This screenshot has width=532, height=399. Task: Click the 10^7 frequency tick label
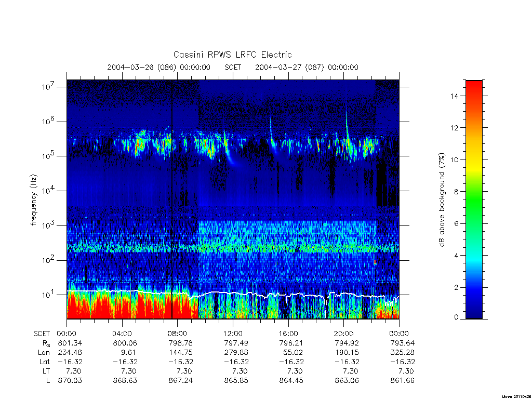point(48,87)
